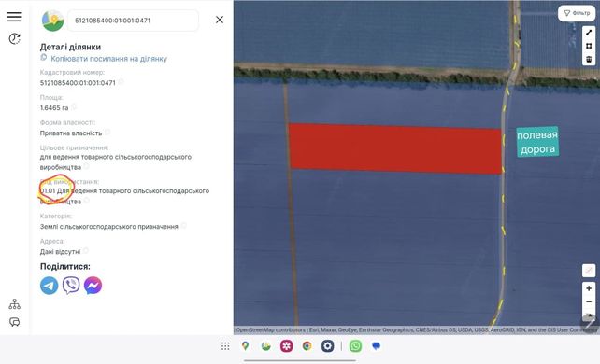Share parcel via Messenger
Image resolution: width=600 pixels, height=364 pixels.
(x=93, y=286)
